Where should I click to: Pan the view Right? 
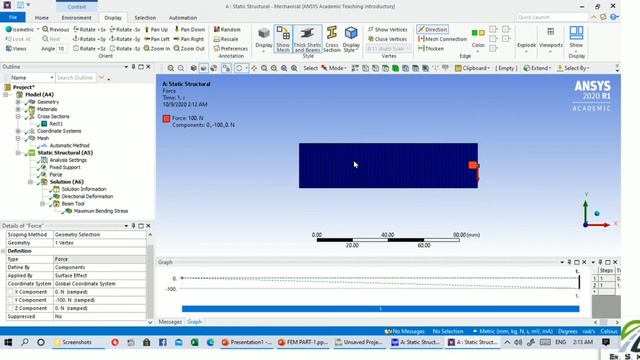189,39
